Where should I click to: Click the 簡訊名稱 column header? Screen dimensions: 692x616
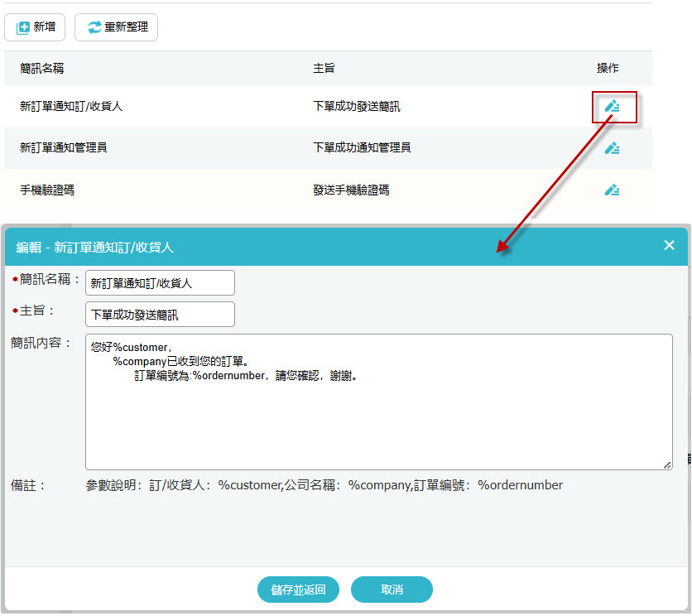click(x=42, y=69)
